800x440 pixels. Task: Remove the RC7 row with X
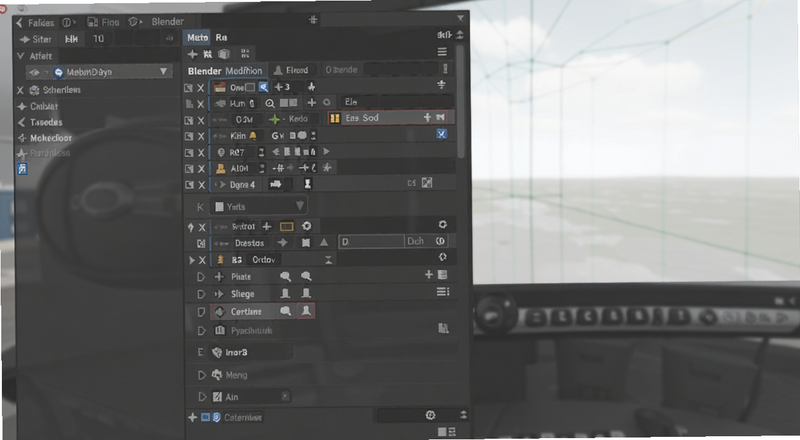pyautogui.click(x=201, y=153)
